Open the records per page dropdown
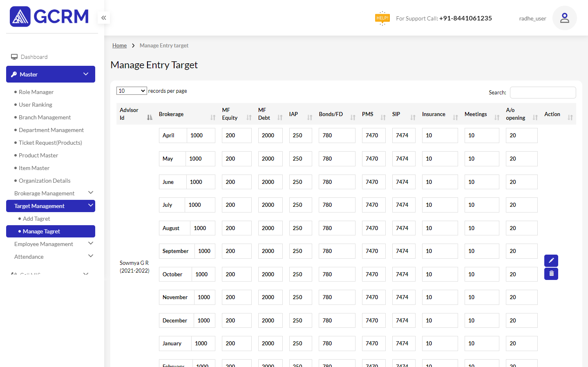Image resolution: width=588 pixels, height=367 pixels. pyautogui.click(x=132, y=91)
